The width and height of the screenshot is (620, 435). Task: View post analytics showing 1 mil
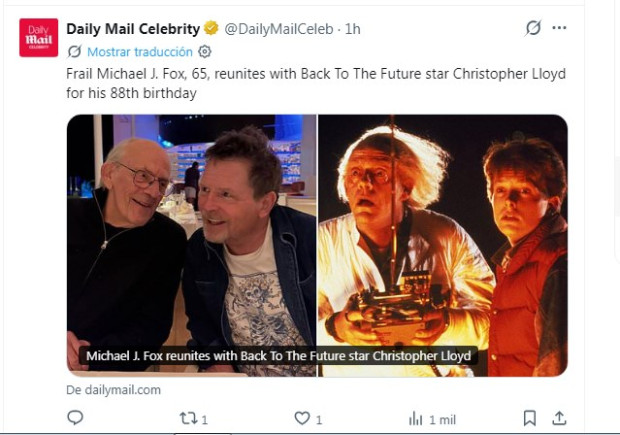432,419
